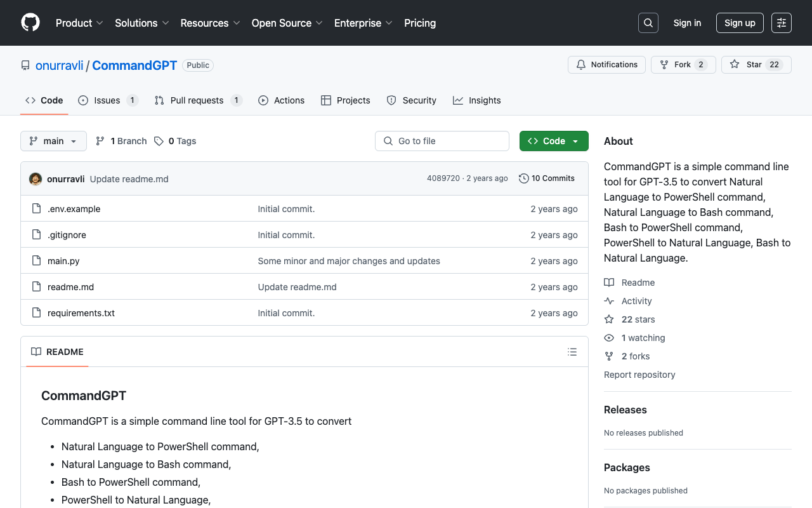812x508 pixels.
Task: Open the Activity link in About sidebar
Action: click(x=628, y=301)
